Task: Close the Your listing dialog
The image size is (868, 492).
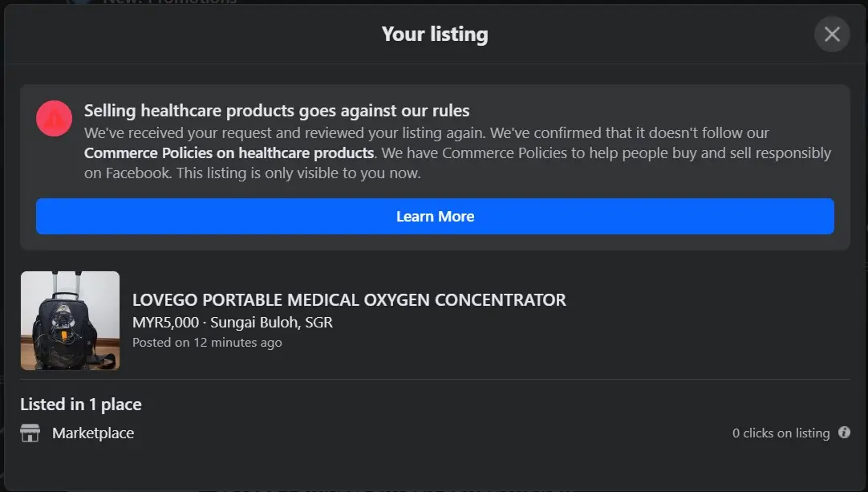Action: click(832, 35)
